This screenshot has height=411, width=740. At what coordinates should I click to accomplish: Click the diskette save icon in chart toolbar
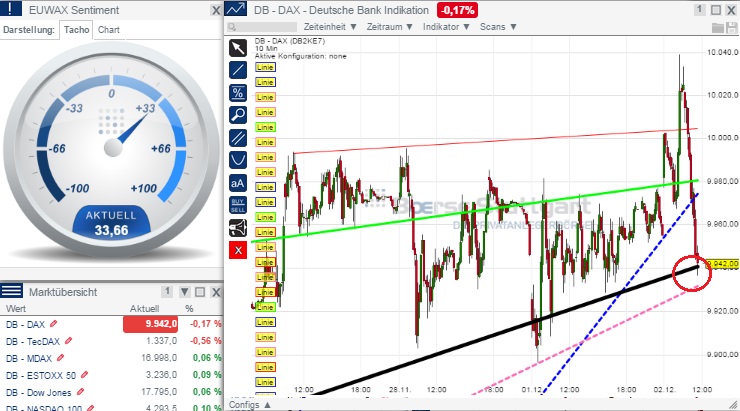click(732, 28)
